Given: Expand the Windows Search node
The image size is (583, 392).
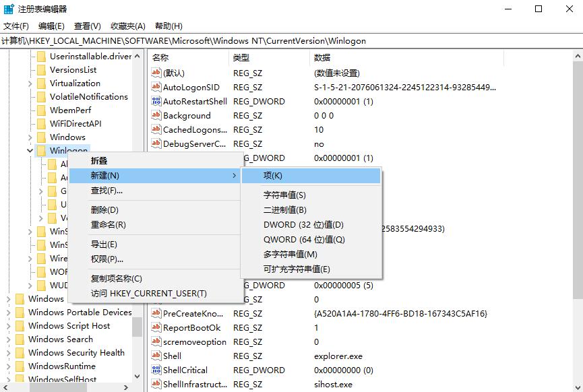Looking at the screenshot, I should [x=8, y=339].
